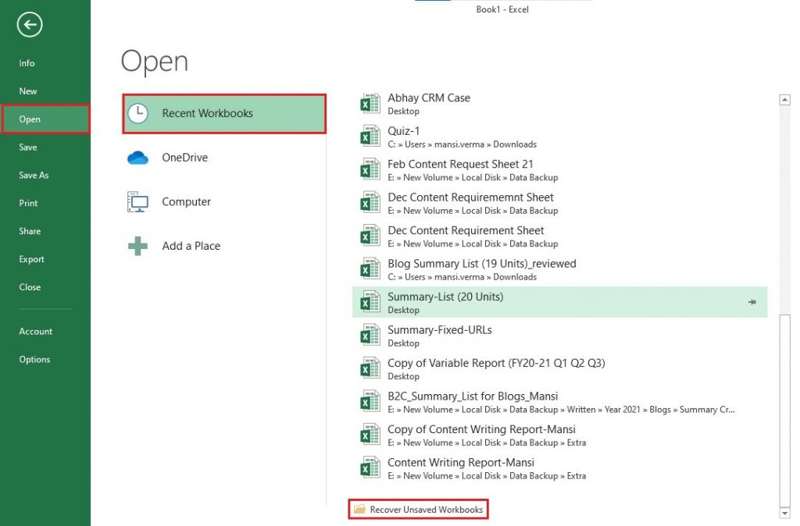Select Close in the sidebar

pos(45,288)
